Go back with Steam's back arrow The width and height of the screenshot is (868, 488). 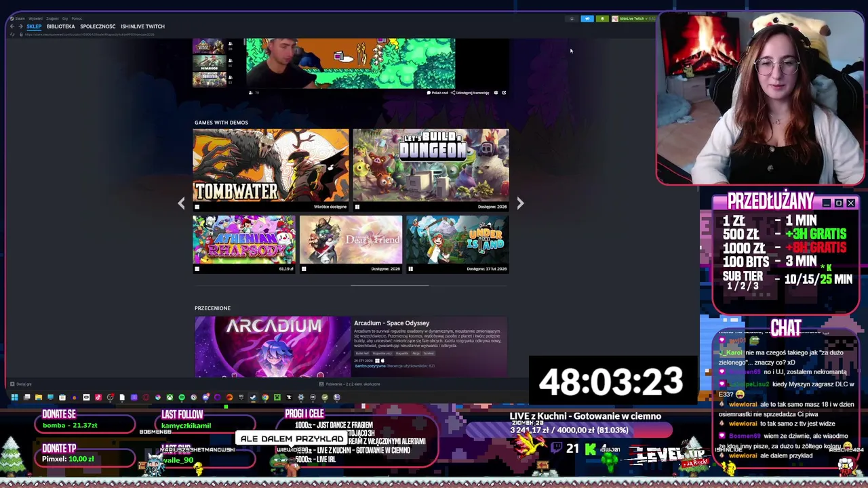pyautogui.click(x=12, y=26)
